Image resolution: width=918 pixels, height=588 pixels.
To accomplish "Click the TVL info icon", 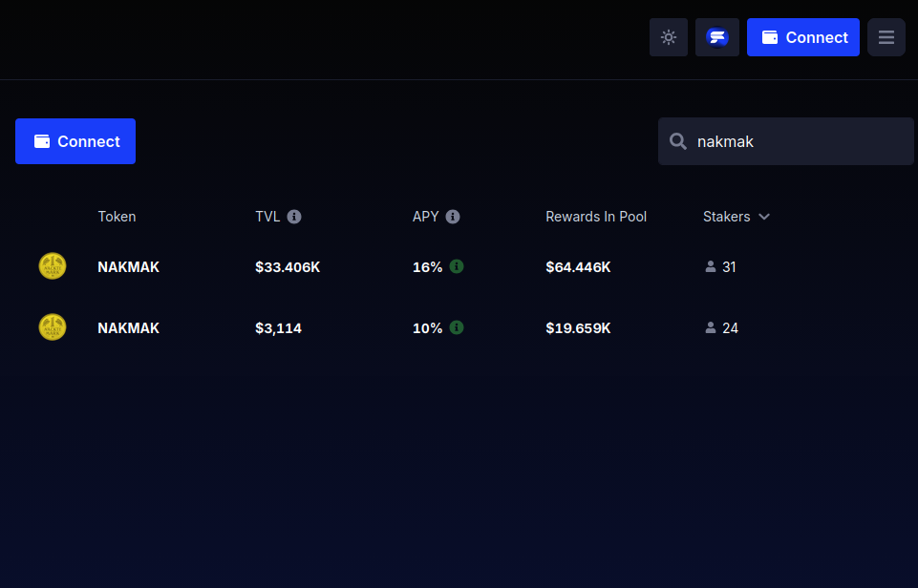I will coord(294,217).
